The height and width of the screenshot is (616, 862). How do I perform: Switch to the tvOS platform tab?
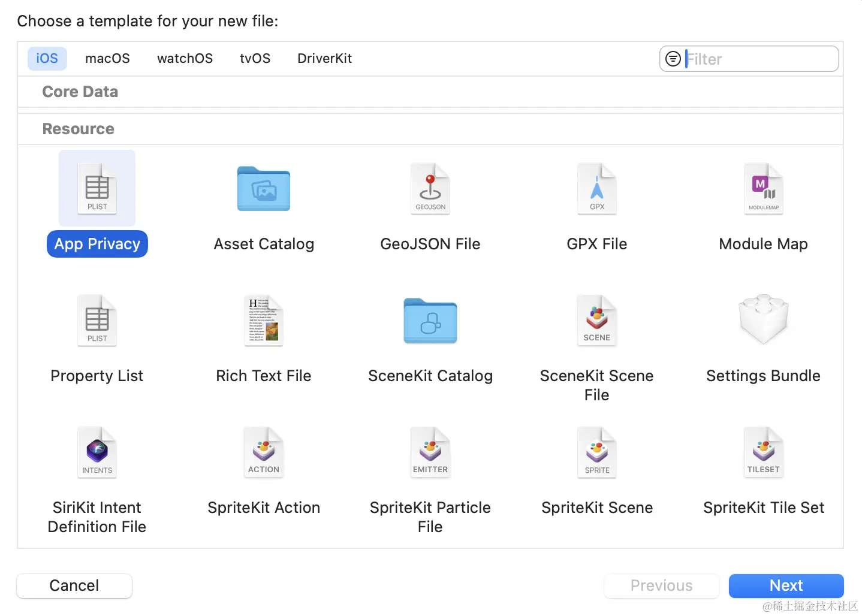point(255,58)
